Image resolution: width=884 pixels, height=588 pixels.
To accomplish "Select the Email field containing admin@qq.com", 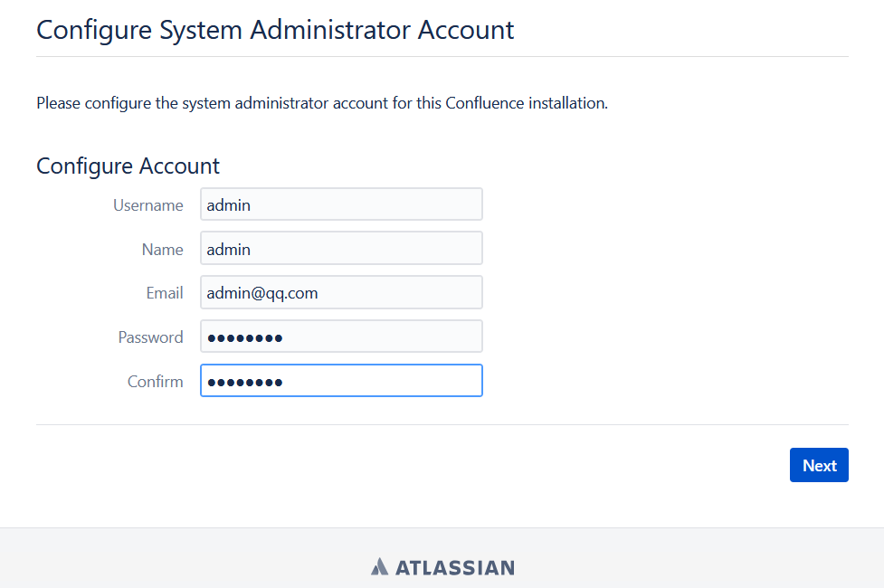I will pyautogui.click(x=341, y=293).
